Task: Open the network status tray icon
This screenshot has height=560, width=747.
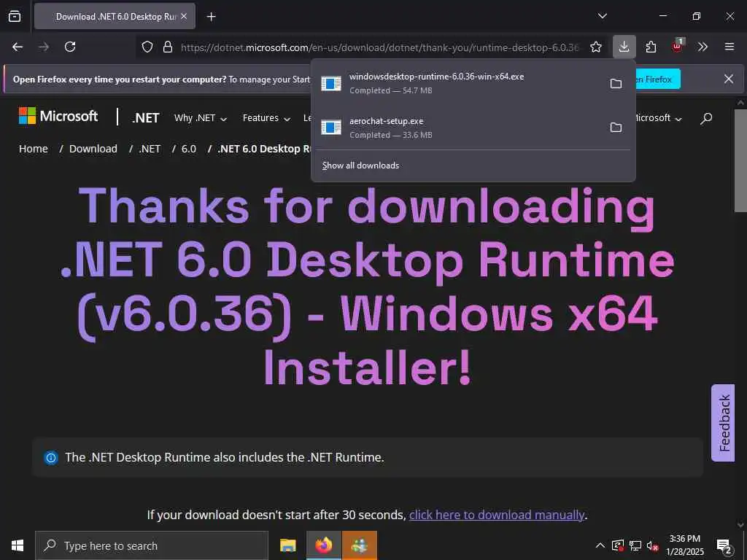Action: pyautogui.click(x=635, y=545)
